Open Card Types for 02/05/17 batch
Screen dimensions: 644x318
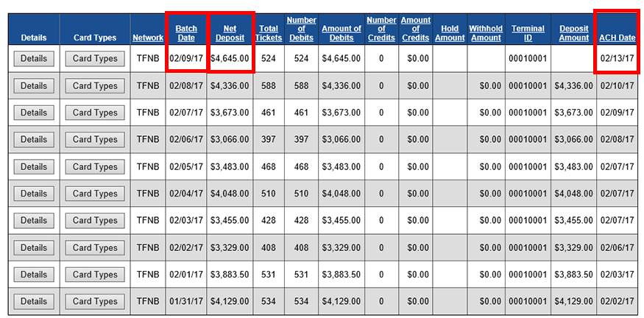tap(95, 167)
